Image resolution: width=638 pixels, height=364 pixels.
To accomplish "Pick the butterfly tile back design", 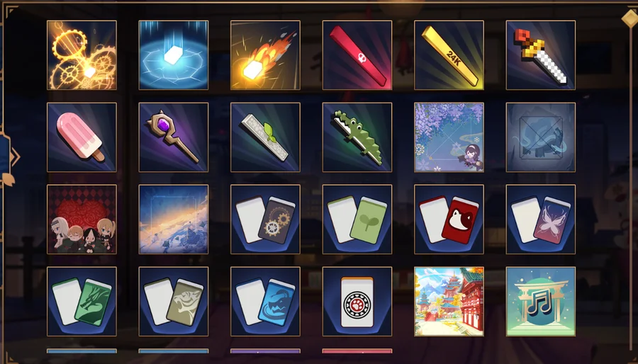I will (x=541, y=220).
